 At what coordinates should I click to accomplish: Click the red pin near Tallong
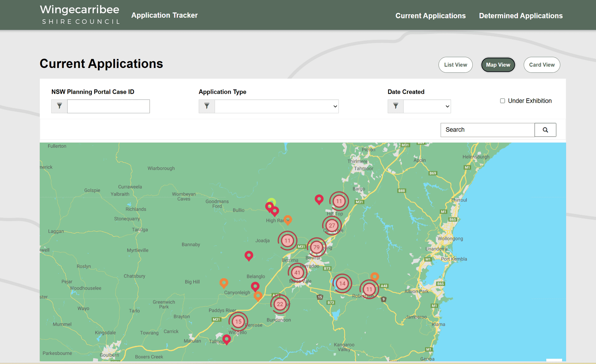click(x=226, y=339)
